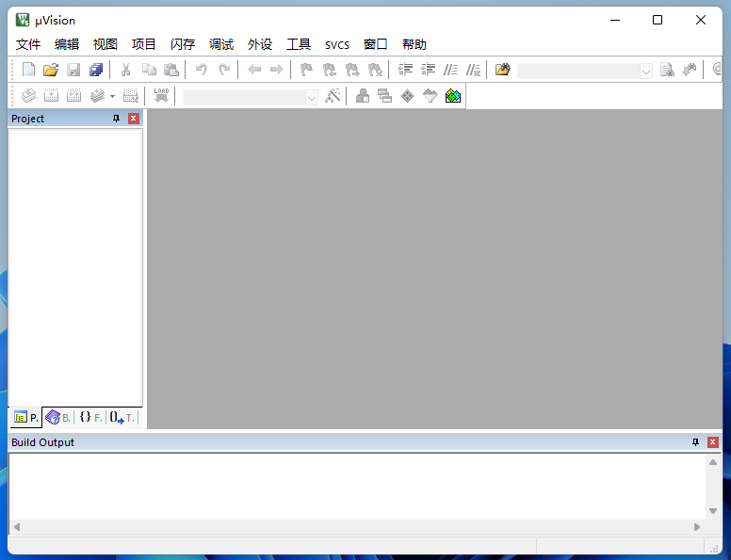Open Target Options magic wand icon
Viewport: 731px width, 560px height.
333,96
